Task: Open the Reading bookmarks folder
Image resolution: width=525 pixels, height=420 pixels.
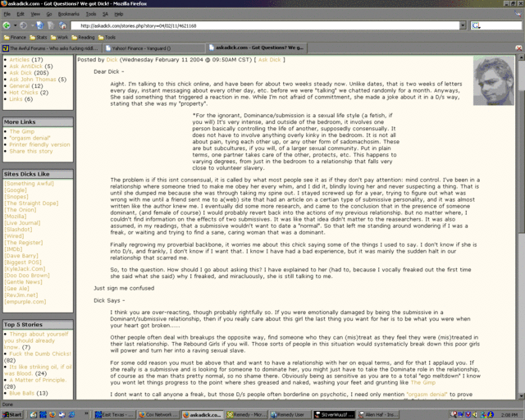Action: coord(83,37)
